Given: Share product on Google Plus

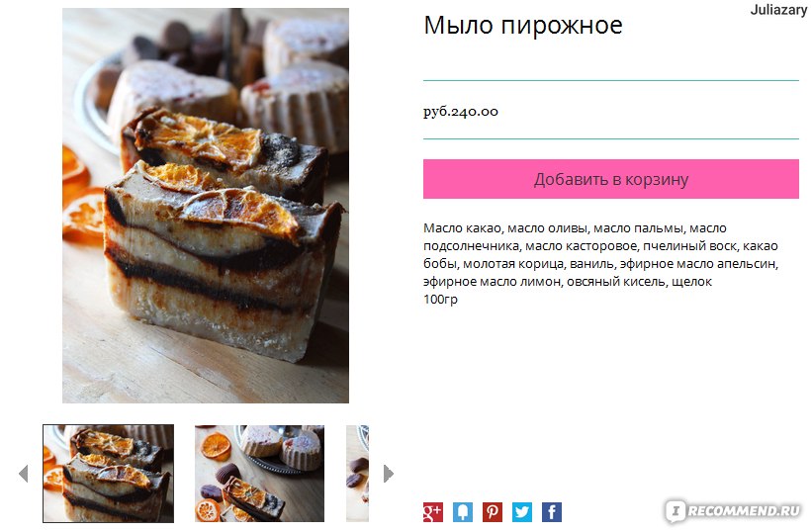Looking at the screenshot, I should 433,512.
